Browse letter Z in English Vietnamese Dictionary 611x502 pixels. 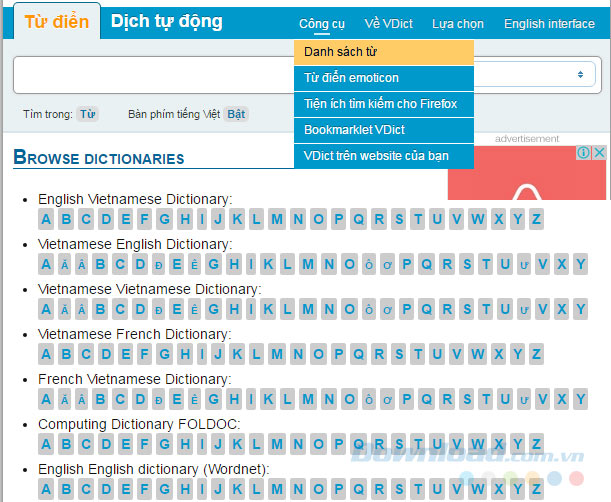tap(536, 219)
